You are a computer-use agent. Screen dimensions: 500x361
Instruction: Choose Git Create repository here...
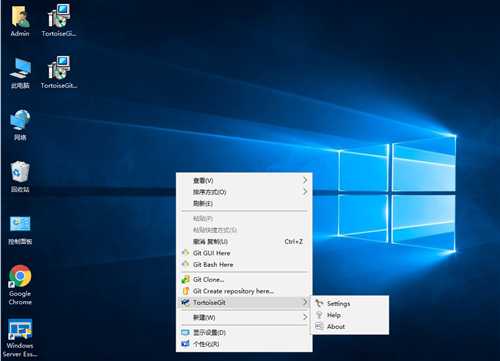(x=244, y=291)
